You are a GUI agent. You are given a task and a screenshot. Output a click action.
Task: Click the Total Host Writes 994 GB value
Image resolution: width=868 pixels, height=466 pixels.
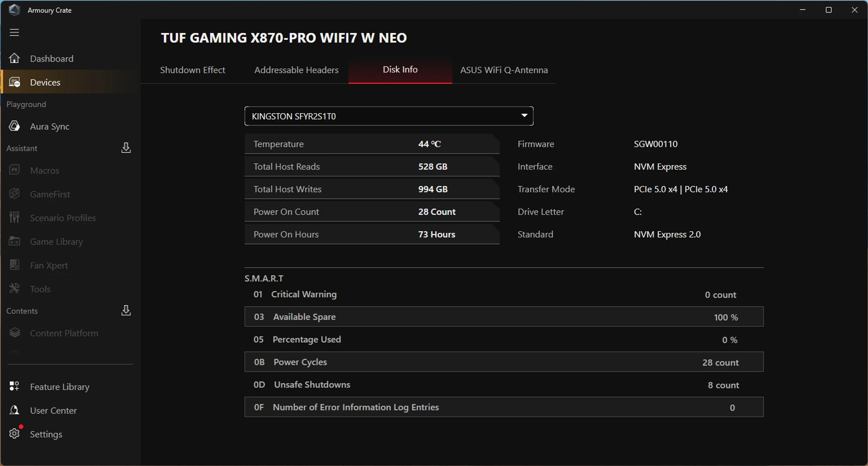click(433, 189)
